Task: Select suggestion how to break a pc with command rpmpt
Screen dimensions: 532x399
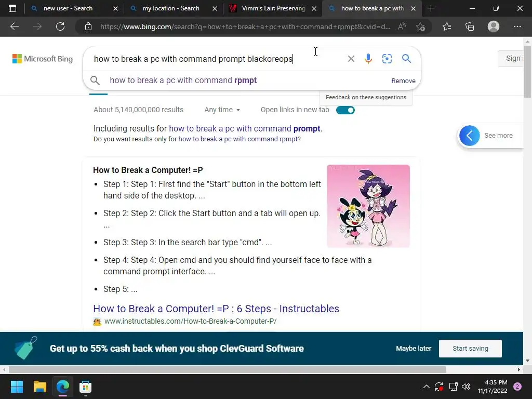Action: click(183, 81)
